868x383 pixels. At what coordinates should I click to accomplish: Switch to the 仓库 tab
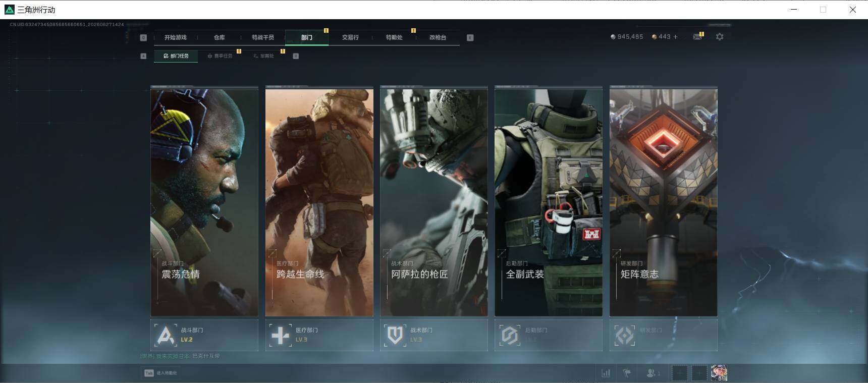click(219, 37)
